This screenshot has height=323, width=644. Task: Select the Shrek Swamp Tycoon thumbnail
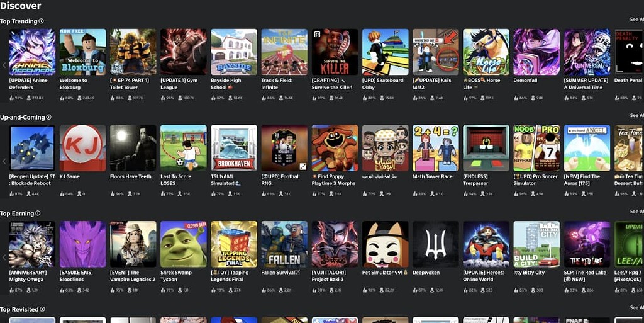[x=184, y=244]
